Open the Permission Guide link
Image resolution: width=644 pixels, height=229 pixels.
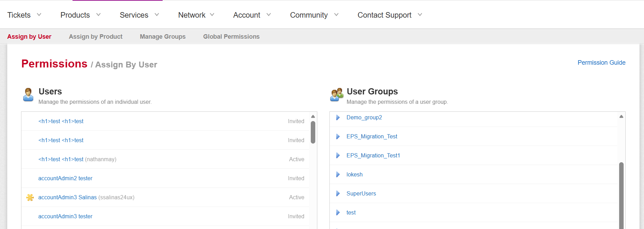(601, 63)
